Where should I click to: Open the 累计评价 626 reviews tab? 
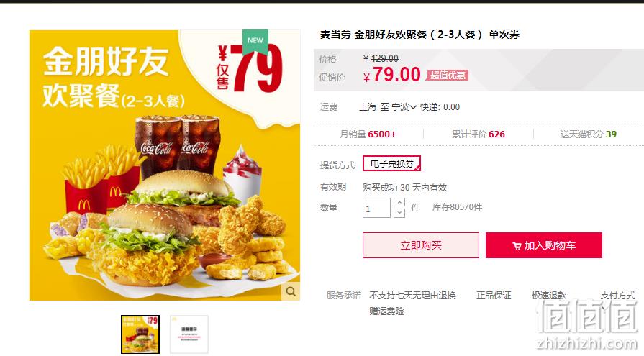click(x=478, y=134)
